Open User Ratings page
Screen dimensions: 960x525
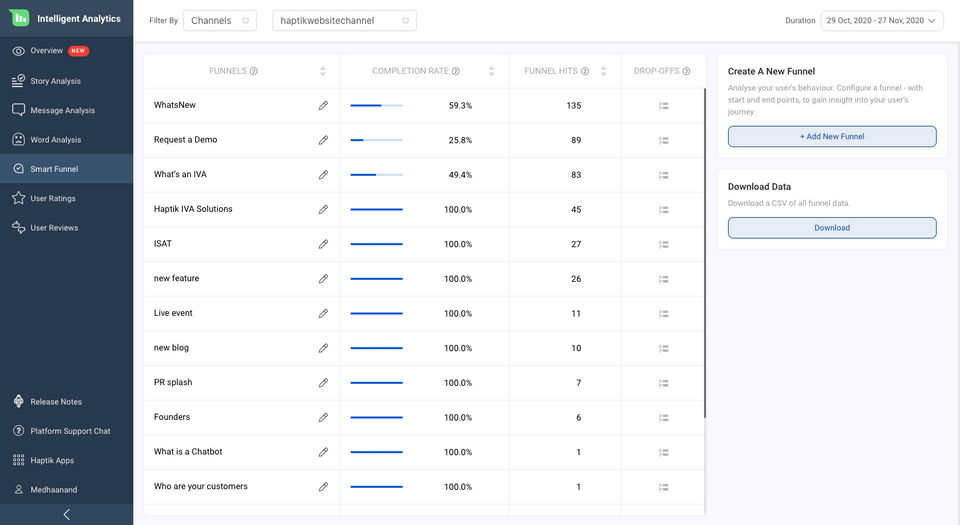[x=53, y=198]
